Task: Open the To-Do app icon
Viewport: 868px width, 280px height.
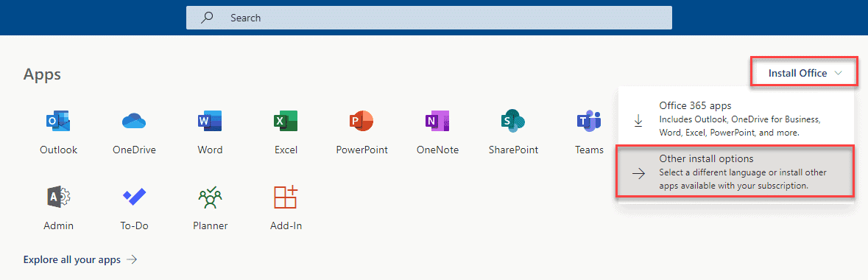Action: tap(134, 196)
